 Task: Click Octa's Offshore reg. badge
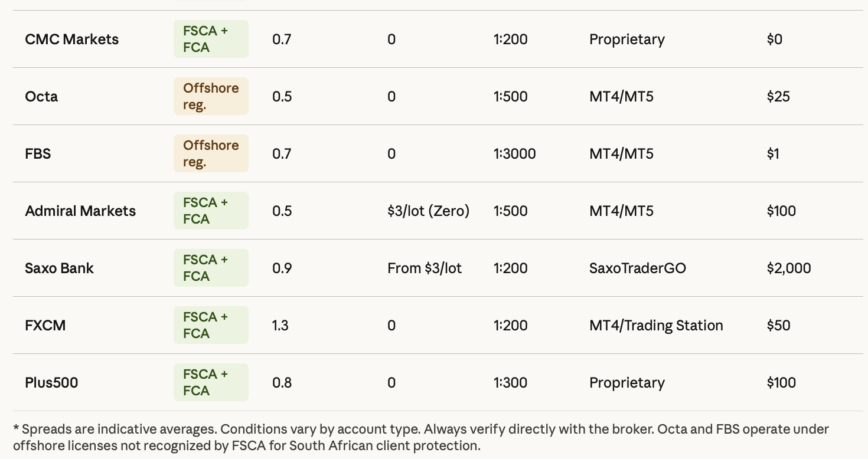211,96
